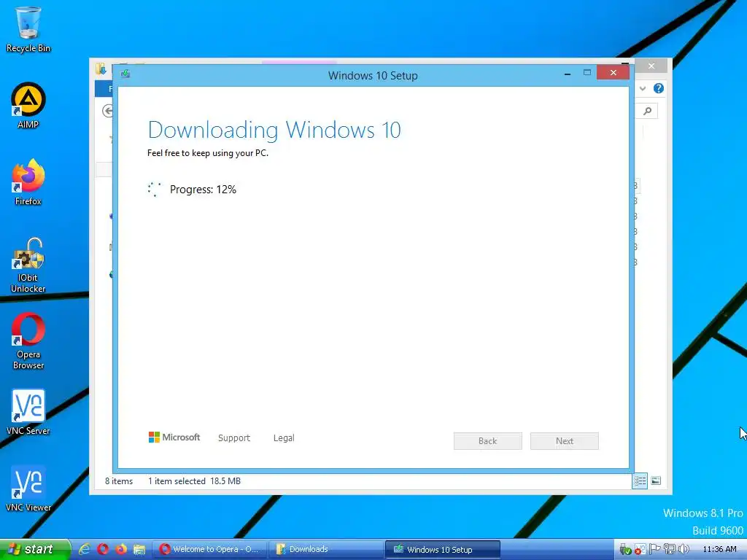
Task: Open the start menu
Action: point(35,549)
